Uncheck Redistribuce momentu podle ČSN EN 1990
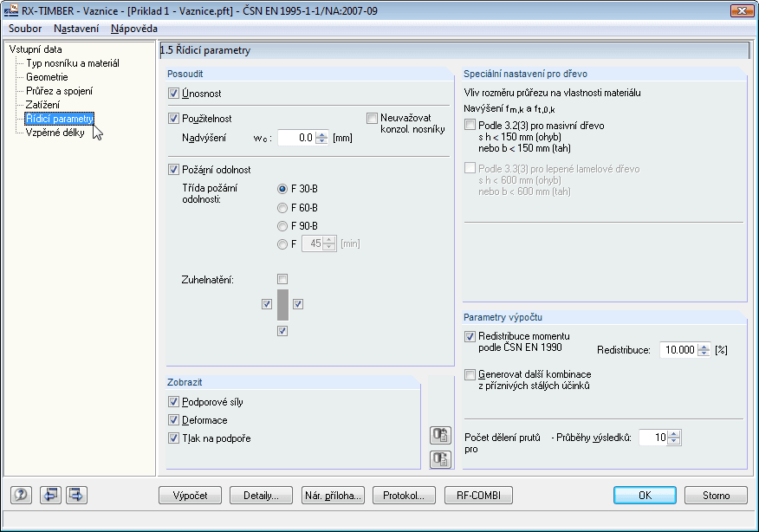The image size is (759, 532). [x=470, y=337]
